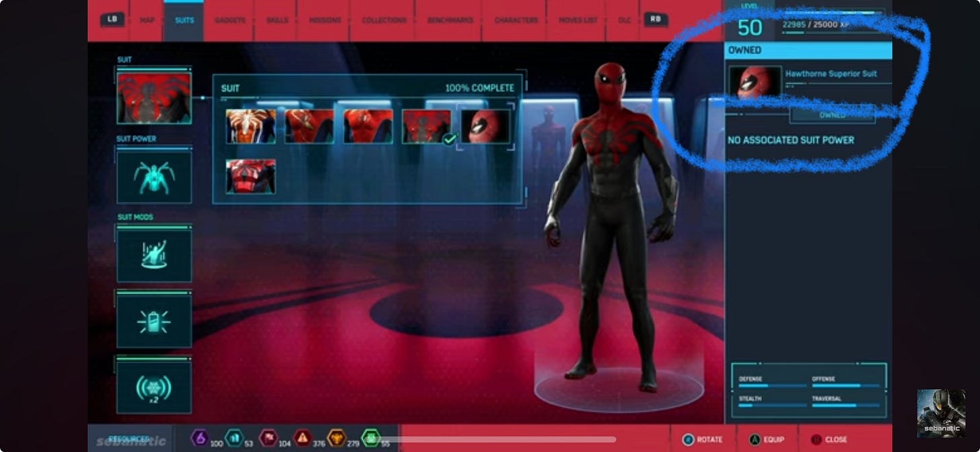Open the Moves List tab

(x=577, y=20)
